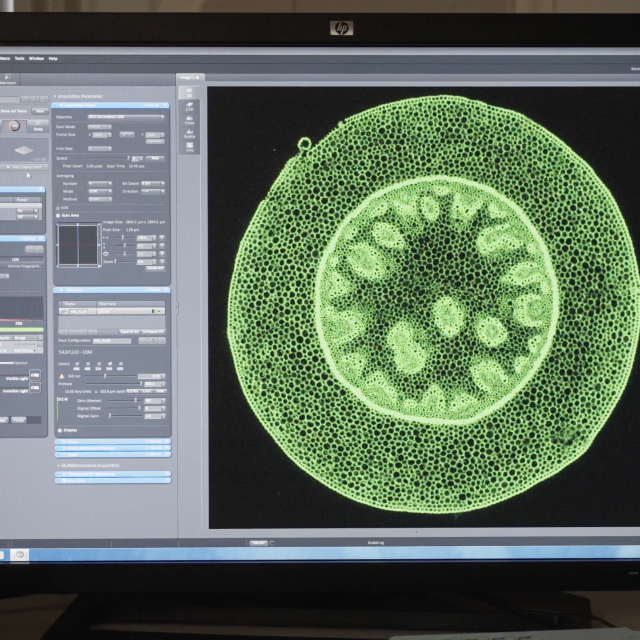Open the Macro menu
The height and width of the screenshot is (640, 640).
pyautogui.click(x=4, y=58)
